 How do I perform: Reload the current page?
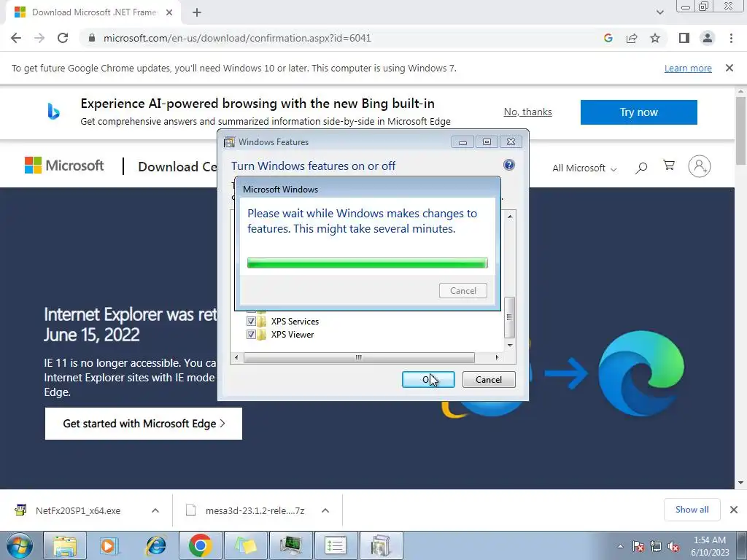tap(63, 38)
